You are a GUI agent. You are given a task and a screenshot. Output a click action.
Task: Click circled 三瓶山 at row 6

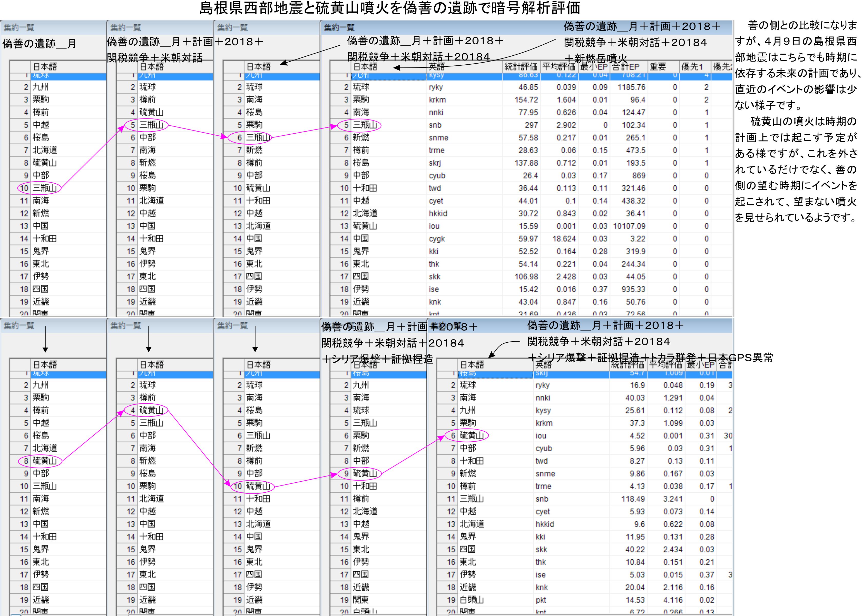pyautogui.click(x=258, y=138)
